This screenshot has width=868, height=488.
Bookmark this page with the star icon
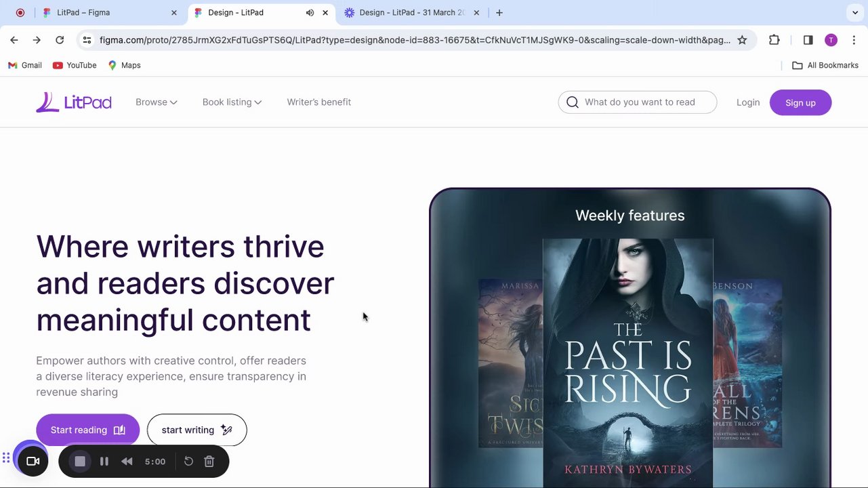click(x=742, y=40)
